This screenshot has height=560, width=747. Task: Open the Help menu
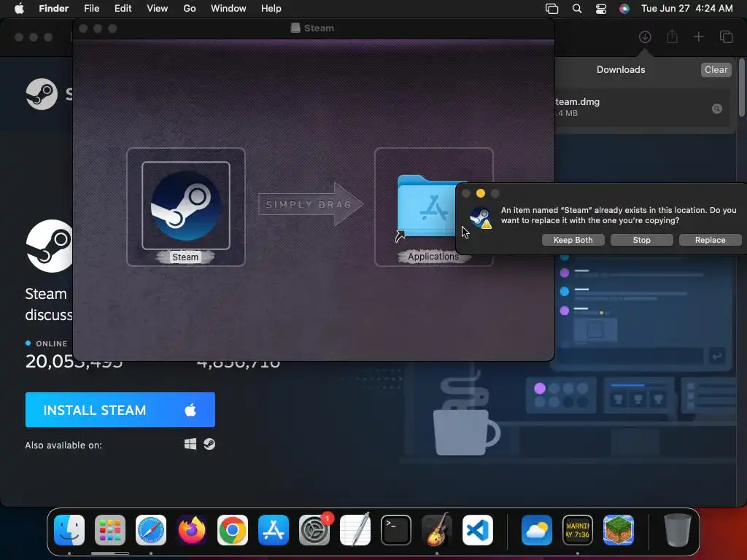point(271,9)
